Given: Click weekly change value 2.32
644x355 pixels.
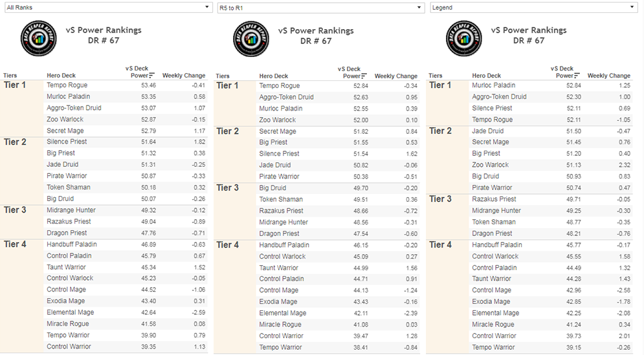Looking at the screenshot, I should [x=625, y=165].
